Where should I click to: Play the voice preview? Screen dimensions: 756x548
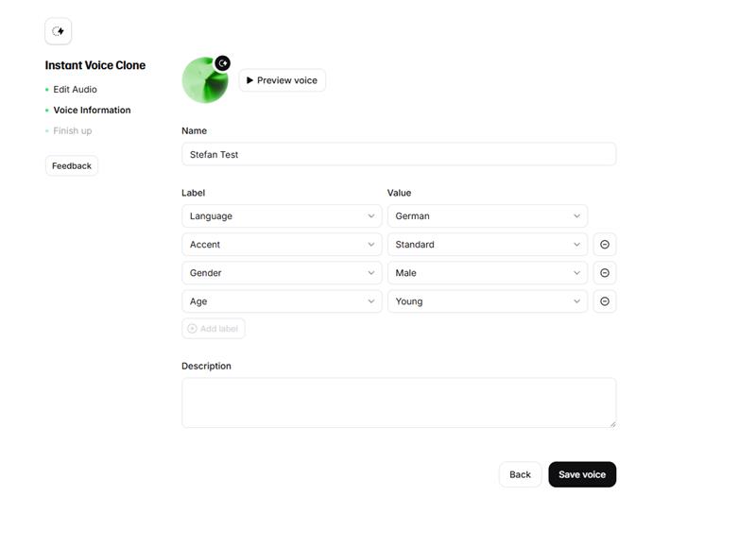point(282,80)
